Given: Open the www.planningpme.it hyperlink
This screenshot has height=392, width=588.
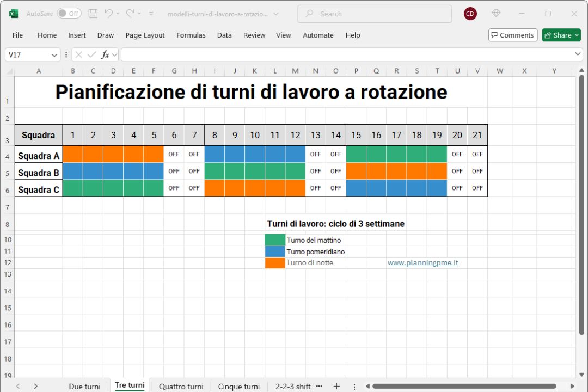Looking at the screenshot, I should [x=422, y=262].
